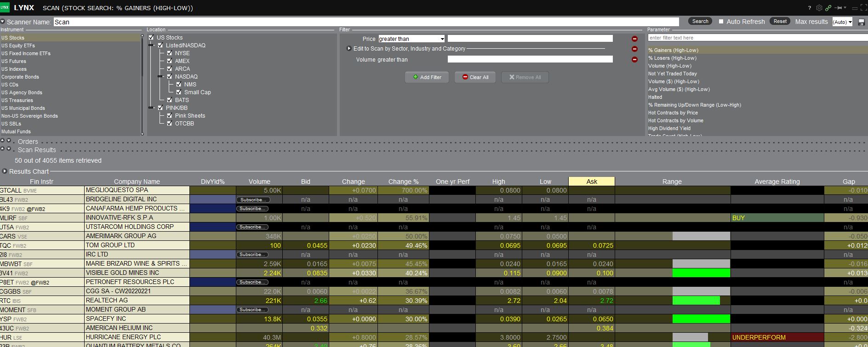Open the Price 'greater than' dropdown
The height and width of the screenshot is (347, 868).
tap(411, 39)
